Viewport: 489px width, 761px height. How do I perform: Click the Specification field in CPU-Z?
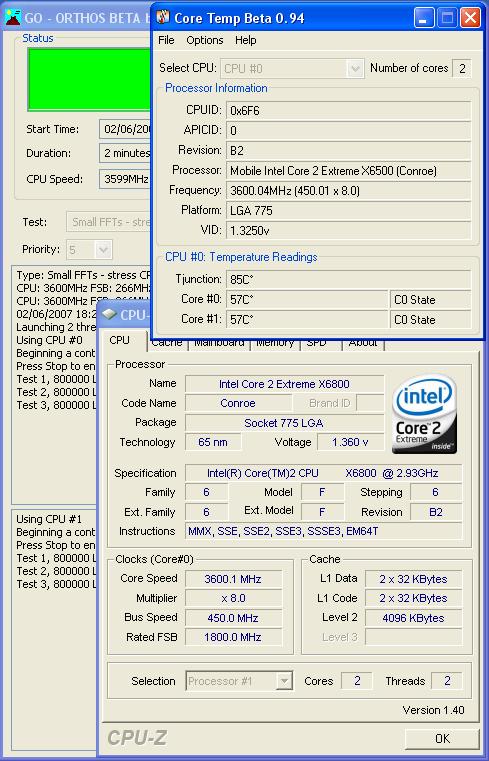point(324,473)
